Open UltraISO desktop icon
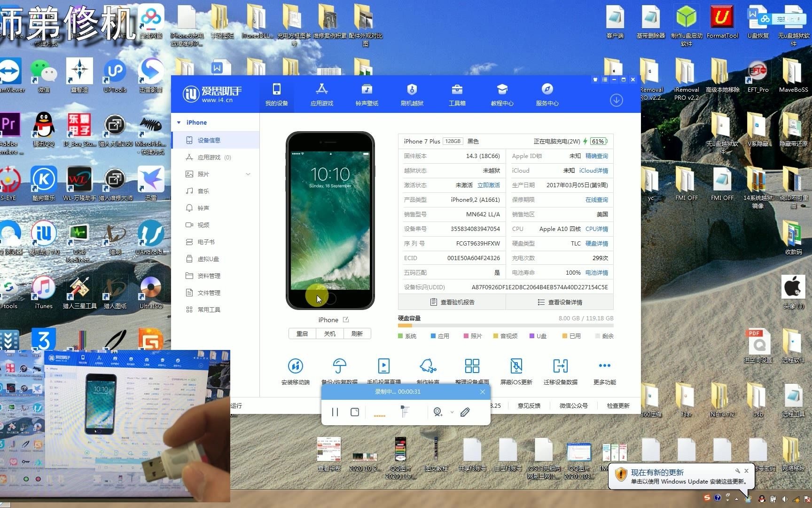Image resolution: width=812 pixels, height=508 pixels. pos(151,291)
